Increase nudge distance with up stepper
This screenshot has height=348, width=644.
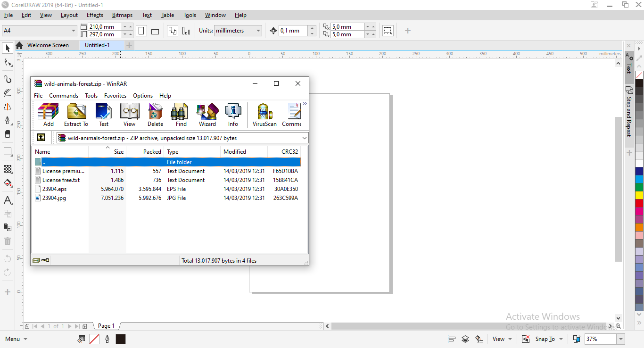[x=312, y=28]
